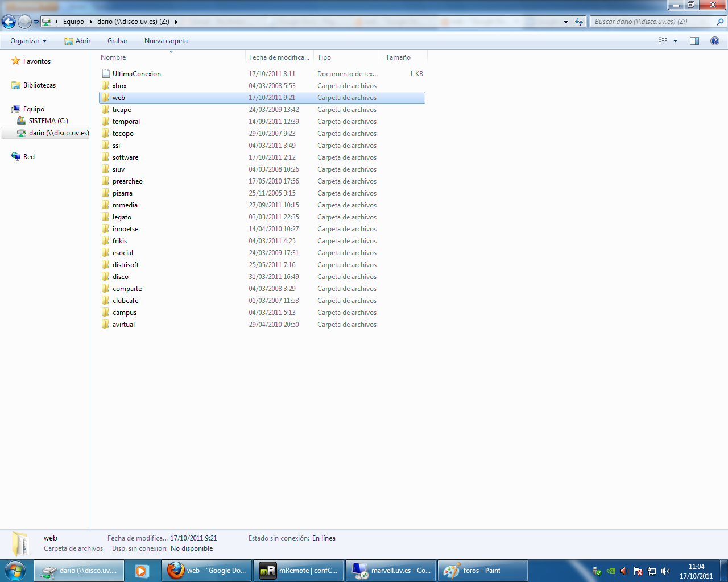Expand the Organizar dropdown menu
728x582 pixels.
click(28, 41)
